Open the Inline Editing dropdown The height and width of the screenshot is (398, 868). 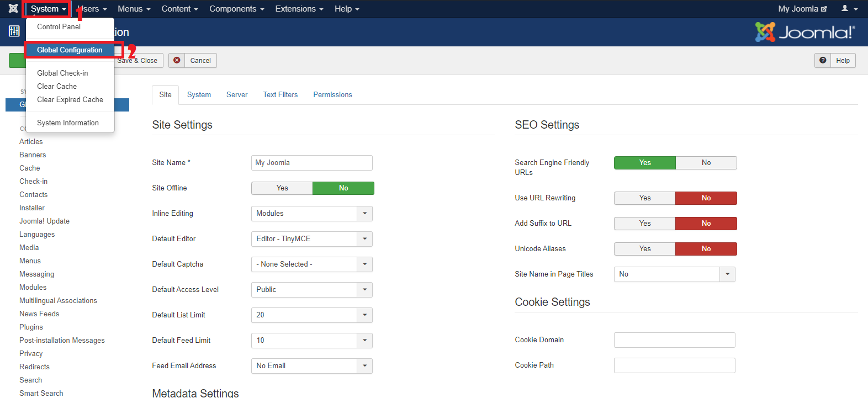[x=312, y=214]
